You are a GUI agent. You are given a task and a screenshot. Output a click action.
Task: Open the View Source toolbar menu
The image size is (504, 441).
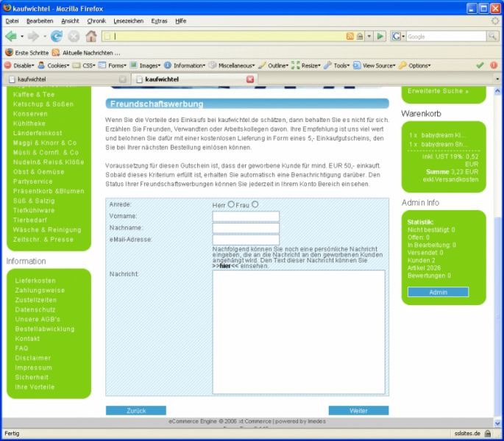pyautogui.click(x=375, y=65)
